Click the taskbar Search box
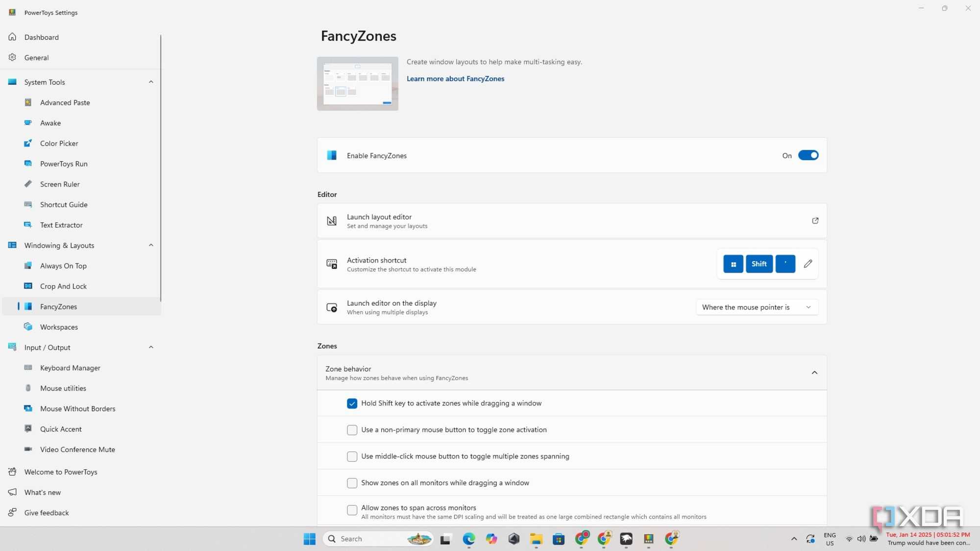The width and height of the screenshot is (980, 551). (x=378, y=539)
